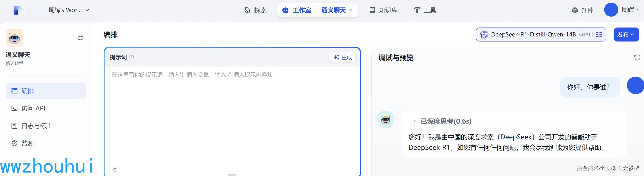Viewport: 644px width, 176px height.
Task: Open the 工具 tools tab
Action: click(x=425, y=10)
